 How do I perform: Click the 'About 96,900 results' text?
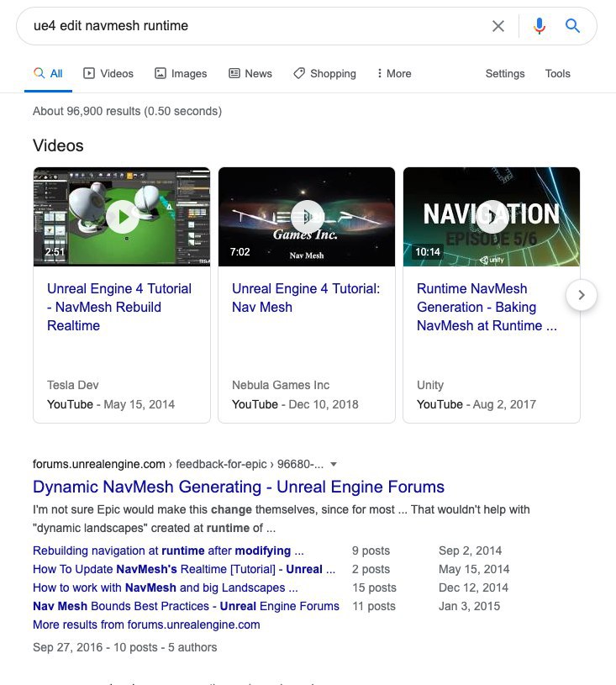[127, 112]
